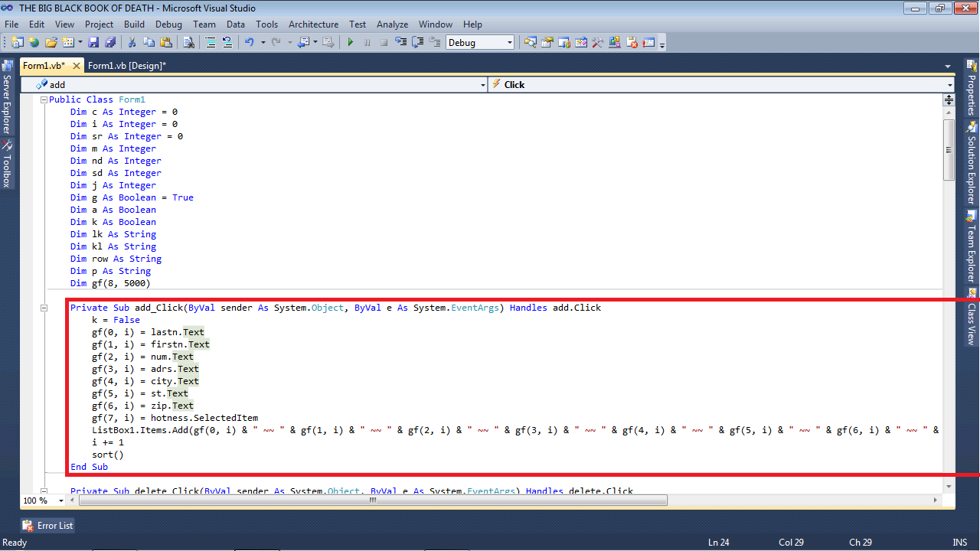
Task: Collapse the add_Click Sub outline
Action: pyautogui.click(x=44, y=308)
